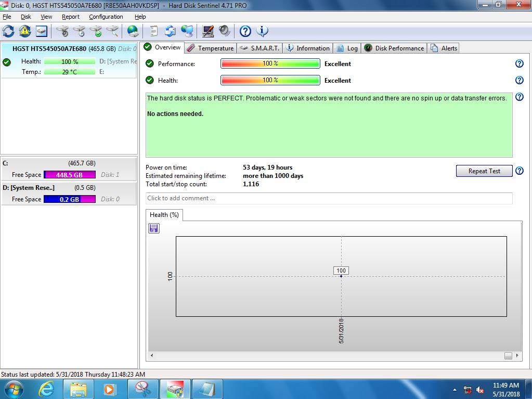Switch to the Temperature tab
The image size is (532, 399).
[211, 48]
